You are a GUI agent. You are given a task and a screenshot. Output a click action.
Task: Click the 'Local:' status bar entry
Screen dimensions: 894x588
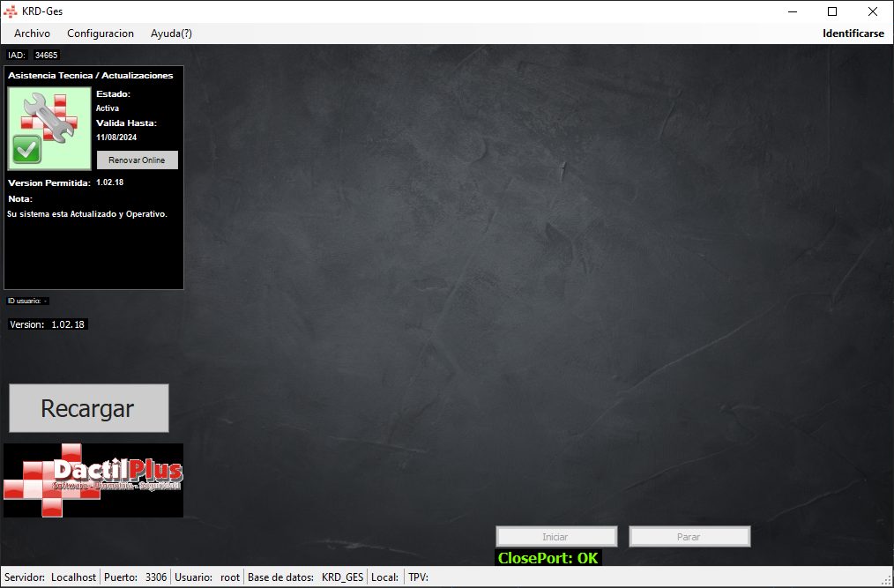point(385,577)
